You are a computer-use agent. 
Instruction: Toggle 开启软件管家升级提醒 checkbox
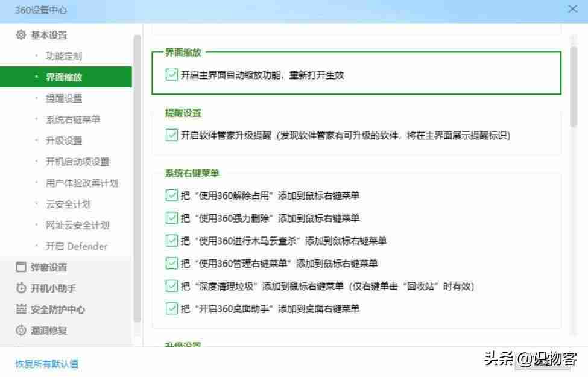171,135
